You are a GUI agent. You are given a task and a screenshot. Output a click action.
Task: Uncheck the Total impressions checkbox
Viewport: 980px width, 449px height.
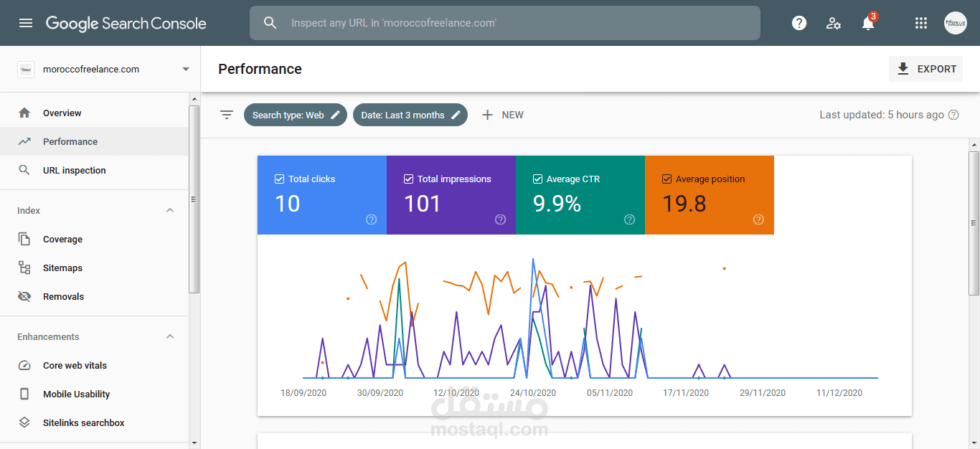pyautogui.click(x=409, y=179)
